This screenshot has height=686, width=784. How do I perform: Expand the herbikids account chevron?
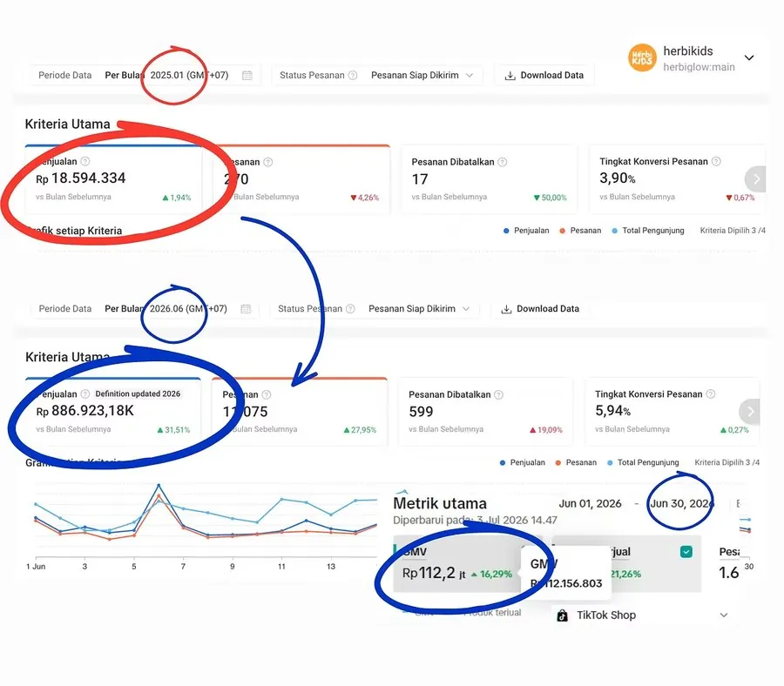click(749, 57)
